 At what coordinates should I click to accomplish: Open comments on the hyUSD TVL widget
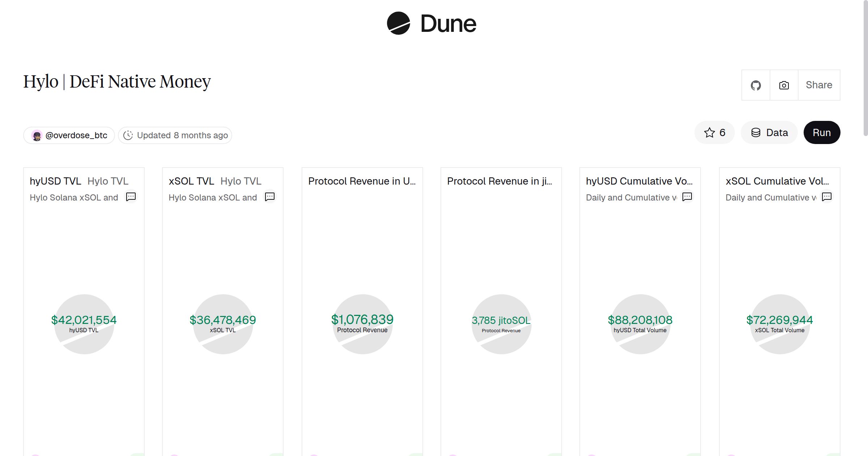131,197
